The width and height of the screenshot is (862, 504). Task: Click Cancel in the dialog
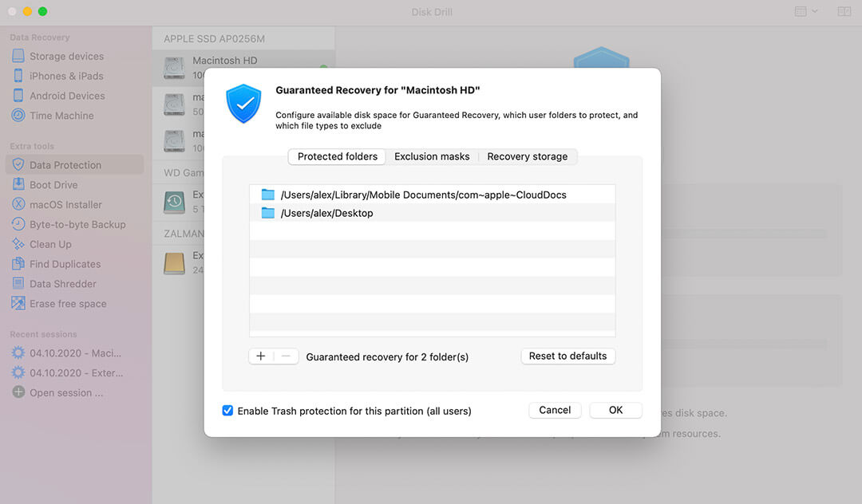[555, 410]
